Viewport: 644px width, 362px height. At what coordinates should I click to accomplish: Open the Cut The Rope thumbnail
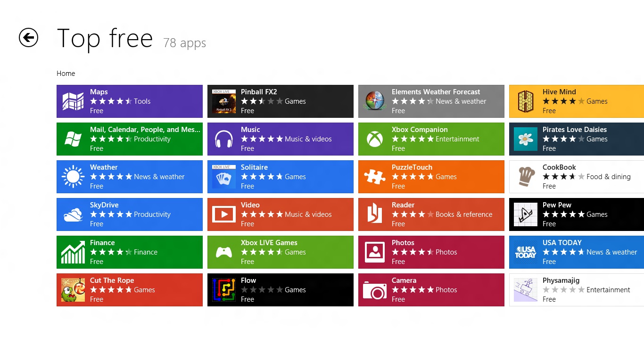tap(73, 290)
